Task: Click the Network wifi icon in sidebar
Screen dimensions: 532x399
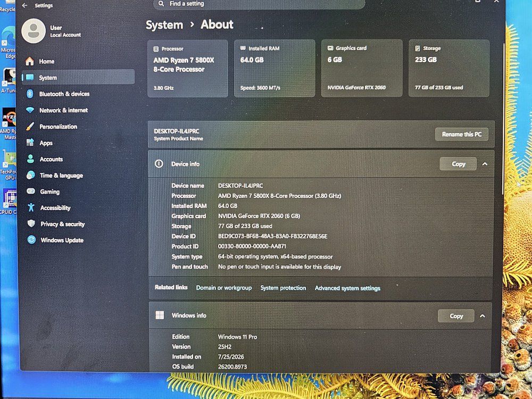Action: [x=30, y=110]
